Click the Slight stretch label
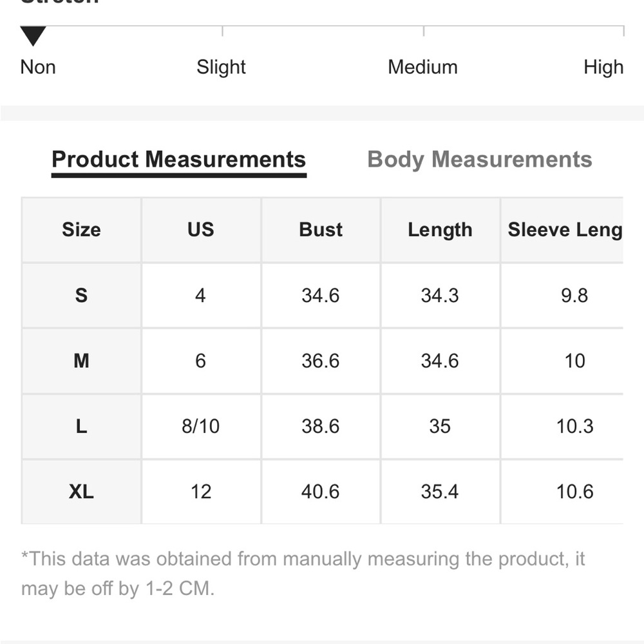644x644 pixels. [x=221, y=67]
